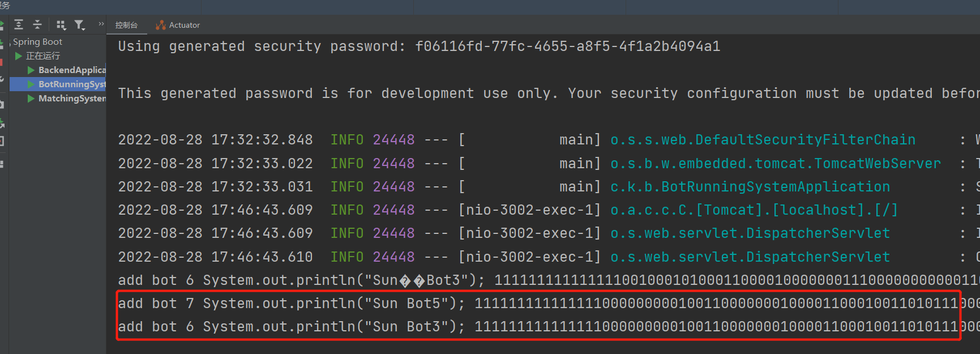The image size is (980, 354).
Task: Open the DefaultSecurityFilterChain class link
Action: (763, 140)
